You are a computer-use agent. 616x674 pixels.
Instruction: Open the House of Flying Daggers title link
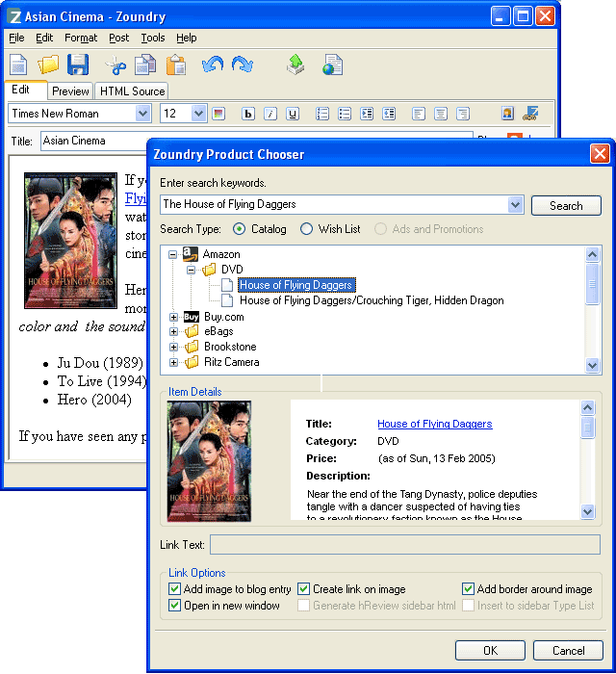tap(435, 424)
